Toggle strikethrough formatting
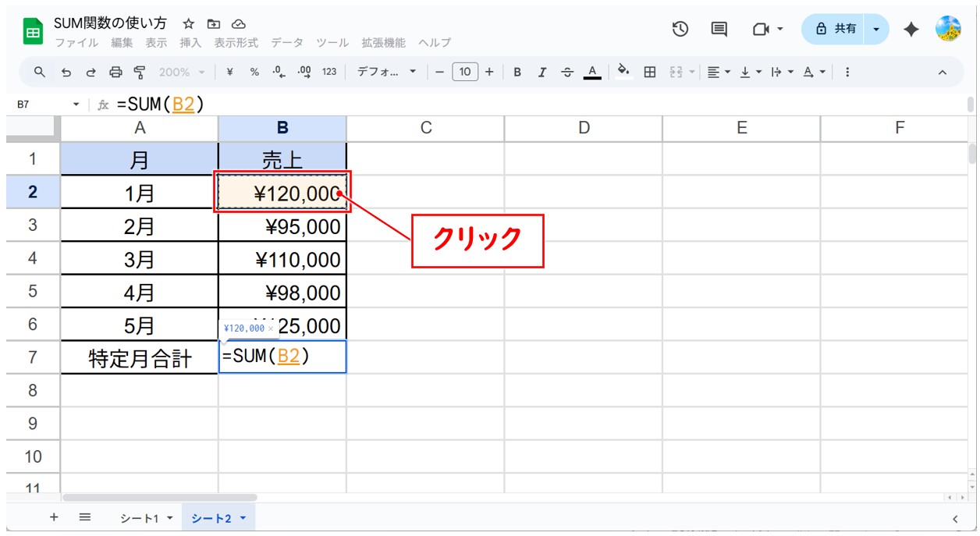 pyautogui.click(x=567, y=72)
